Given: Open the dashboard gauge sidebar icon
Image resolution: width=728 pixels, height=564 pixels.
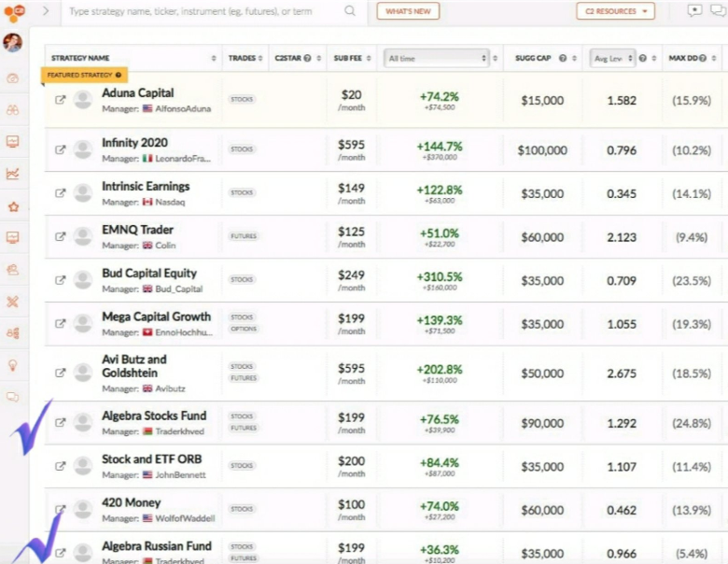Looking at the screenshot, I should point(13,78).
